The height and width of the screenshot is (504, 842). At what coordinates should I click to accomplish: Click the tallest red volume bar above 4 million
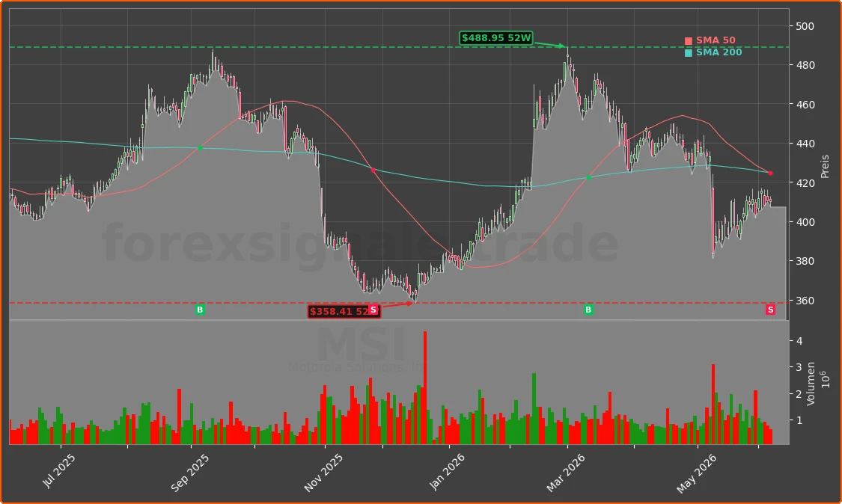tap(425, 387)
